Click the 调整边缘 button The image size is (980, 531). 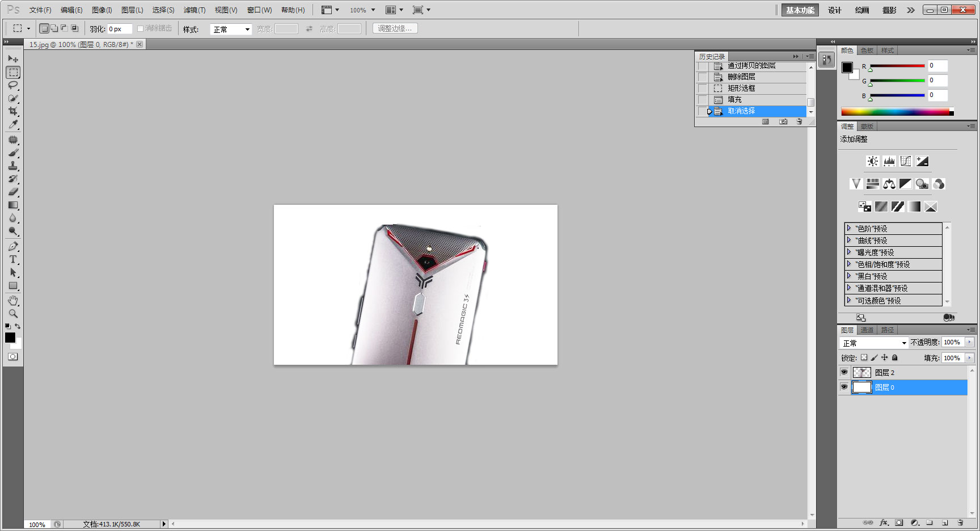(395, 28)
